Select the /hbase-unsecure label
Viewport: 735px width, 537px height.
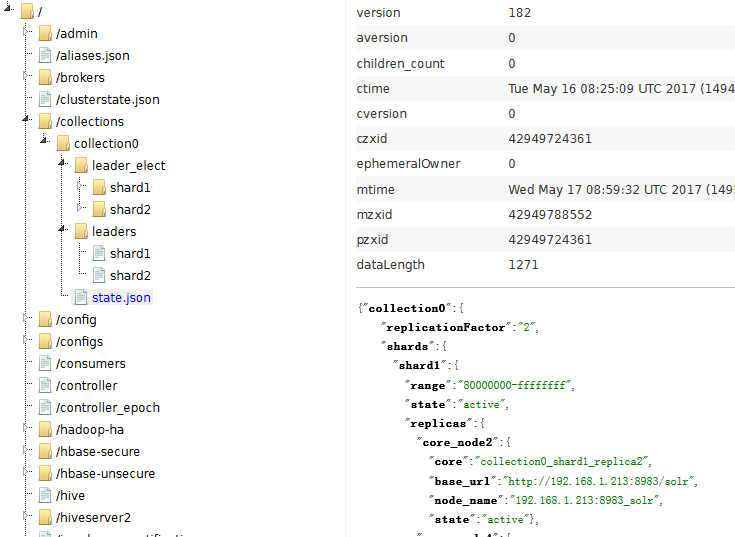tap(105, 474)
